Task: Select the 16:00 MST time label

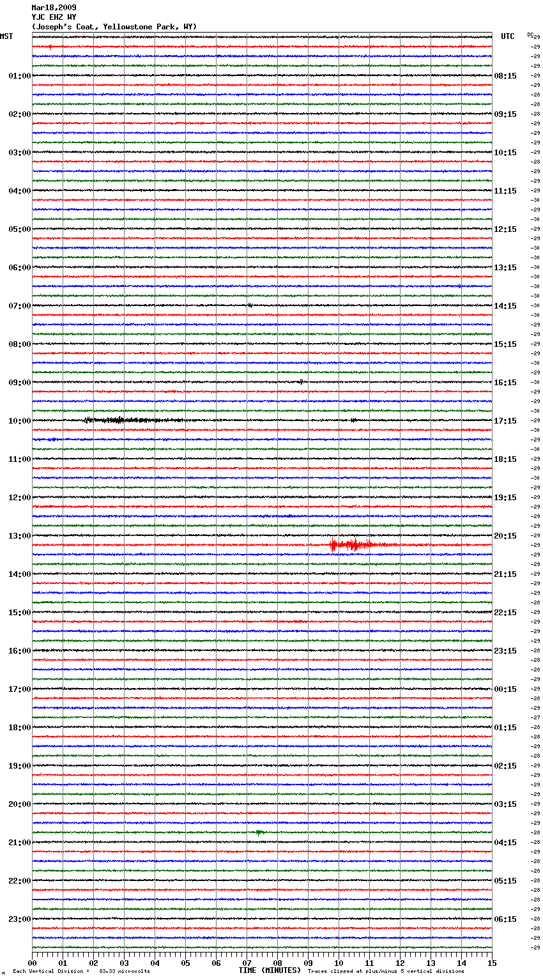Action: (x=20, y=651)
